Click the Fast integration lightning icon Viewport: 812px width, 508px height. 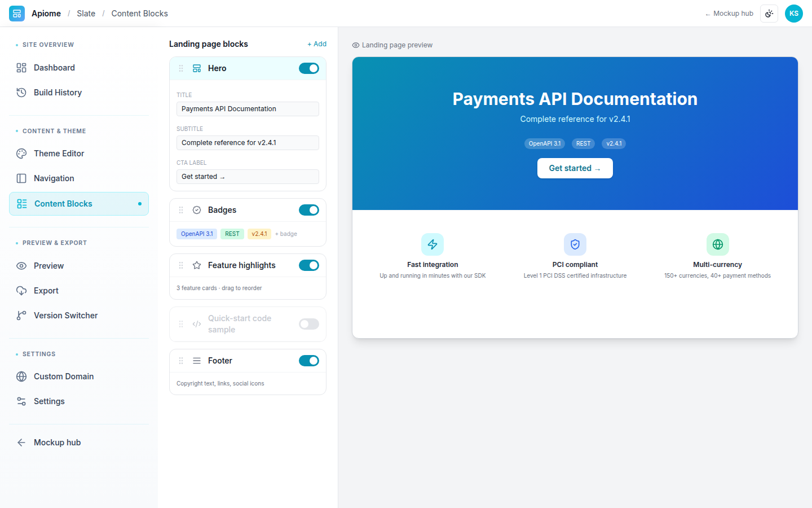pos(433,244)
